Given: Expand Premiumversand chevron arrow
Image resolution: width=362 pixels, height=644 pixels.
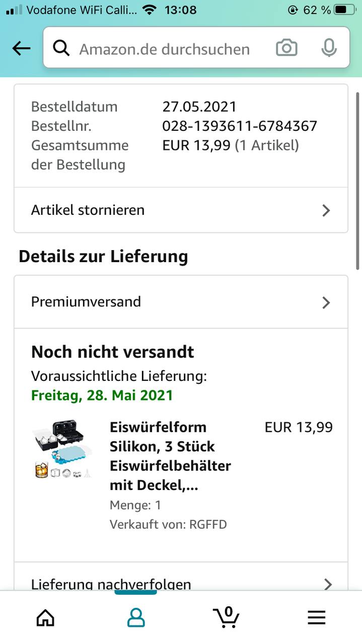Looking at the screenshot, I should 326,302.
